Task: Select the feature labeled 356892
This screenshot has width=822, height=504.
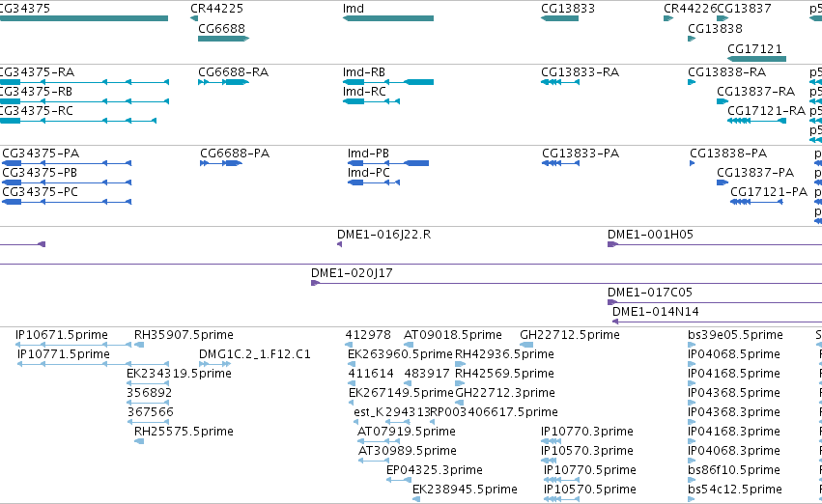Action: pos(150,392)
